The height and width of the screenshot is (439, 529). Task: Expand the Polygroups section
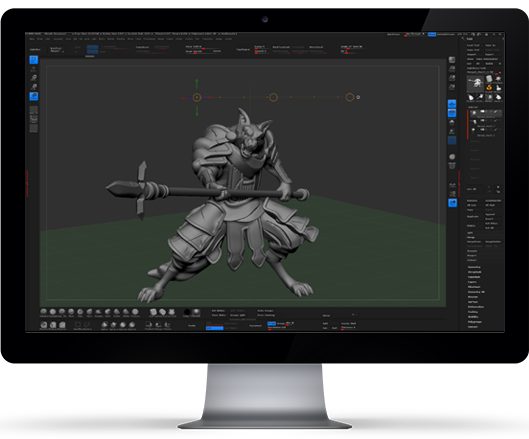pyautogui.click(x=474, y=322)
